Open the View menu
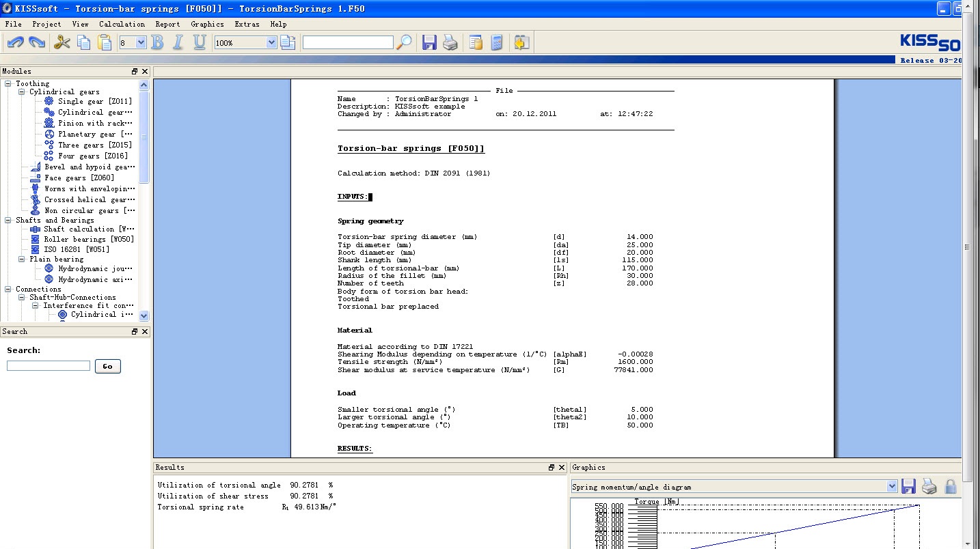Image resolution: width=980 pixels, height=549 pixels. [x=80, y=24]
